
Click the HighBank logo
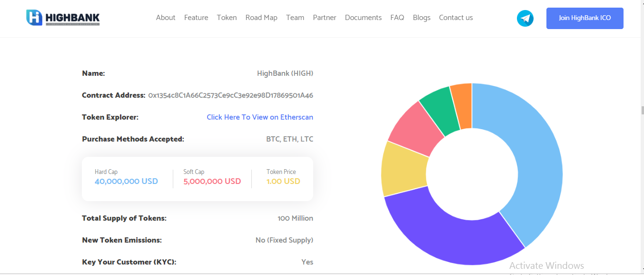pos(63,18)
